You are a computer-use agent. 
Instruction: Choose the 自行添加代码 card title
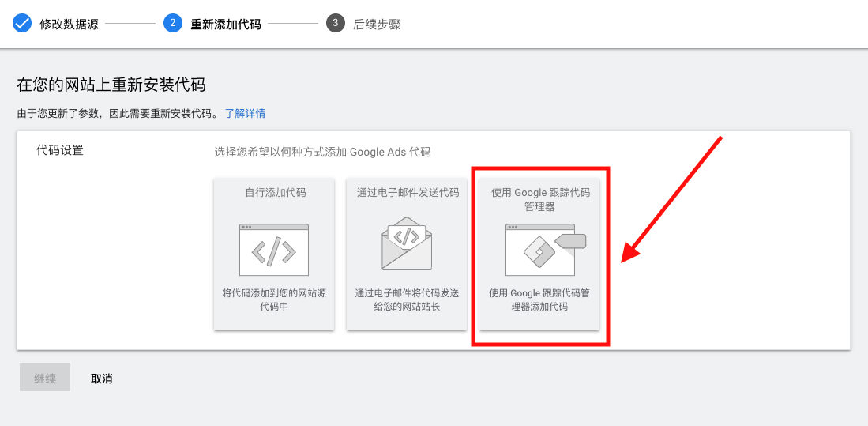click(275, 193)
